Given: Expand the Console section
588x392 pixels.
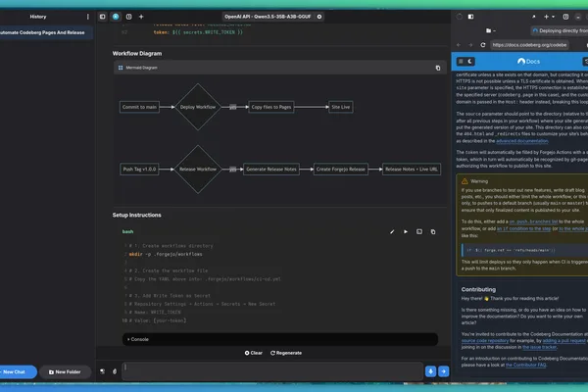Looking at the screenshot, I should (279, 339).
